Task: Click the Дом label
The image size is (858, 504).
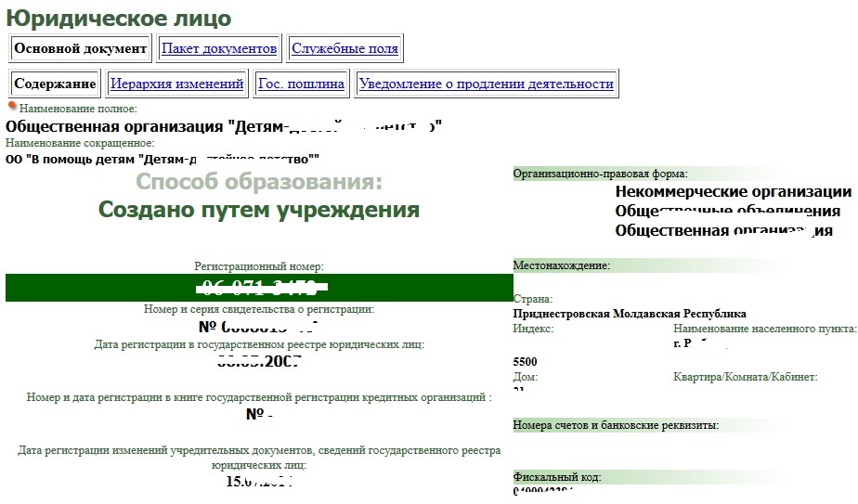Action: [526, 377]
